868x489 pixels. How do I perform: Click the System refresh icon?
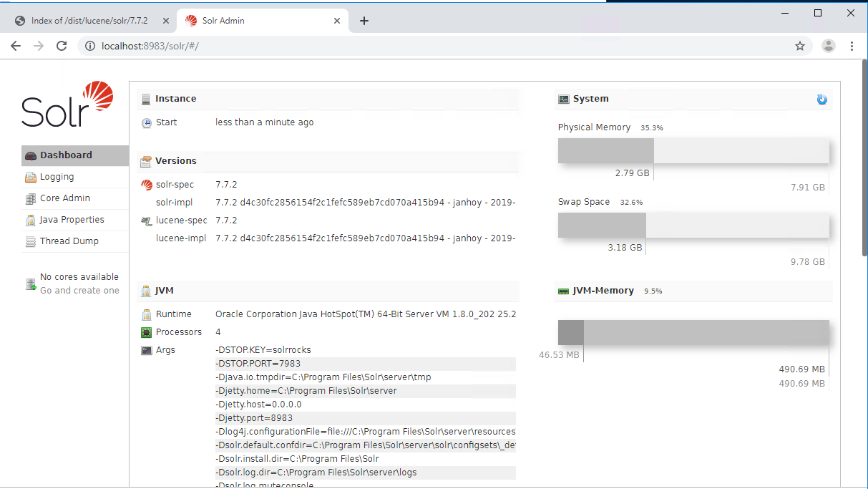(821, 100)
